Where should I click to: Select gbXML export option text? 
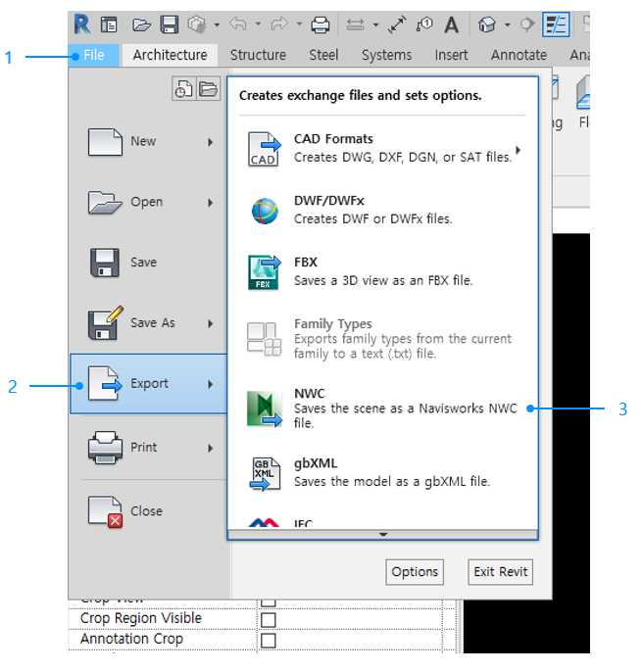pyautogui.click(x=392, y=473)
